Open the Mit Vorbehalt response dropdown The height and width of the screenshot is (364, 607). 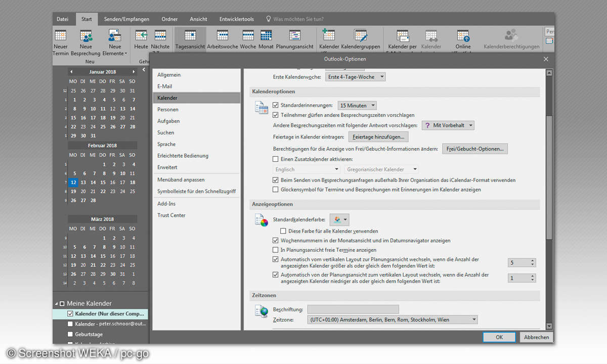click(448, 125)
